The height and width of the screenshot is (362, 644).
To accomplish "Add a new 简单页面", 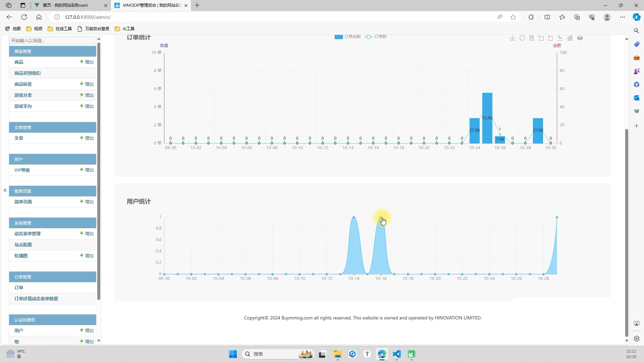I will tap(87, 202).
